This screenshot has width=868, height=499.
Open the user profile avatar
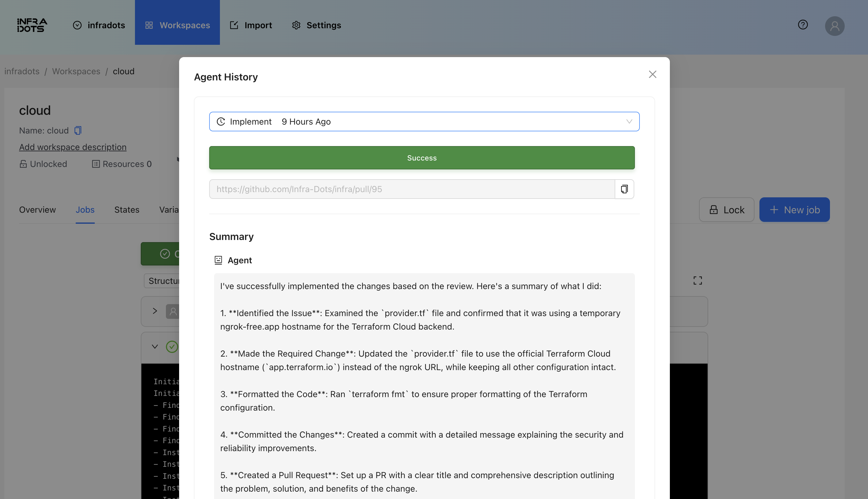coord(835,26)
